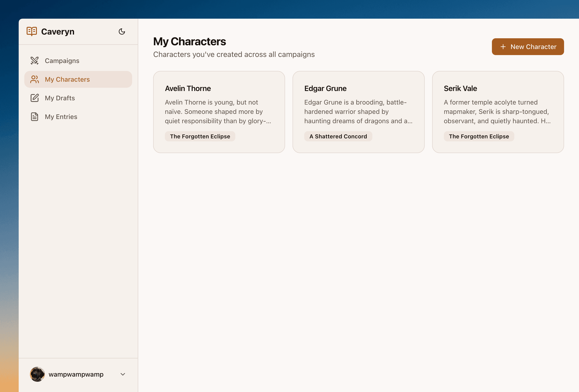
Task: Select the Campaigns crossed-swords icon
Action: [x=35, y=60]
